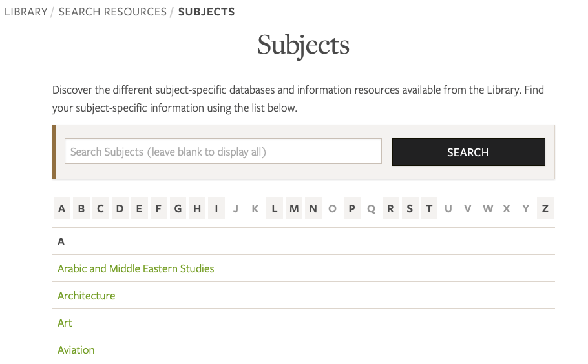Jump to letter Z subjects
This screenshot has height=364, width=588.
[x=545, y=208]
